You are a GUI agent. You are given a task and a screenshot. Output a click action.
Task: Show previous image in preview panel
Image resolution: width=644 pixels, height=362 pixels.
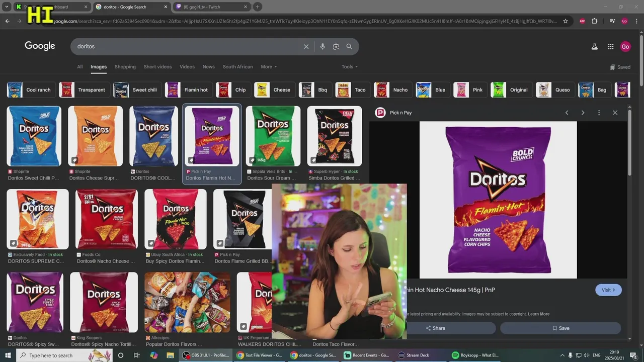tap(567, 113)
